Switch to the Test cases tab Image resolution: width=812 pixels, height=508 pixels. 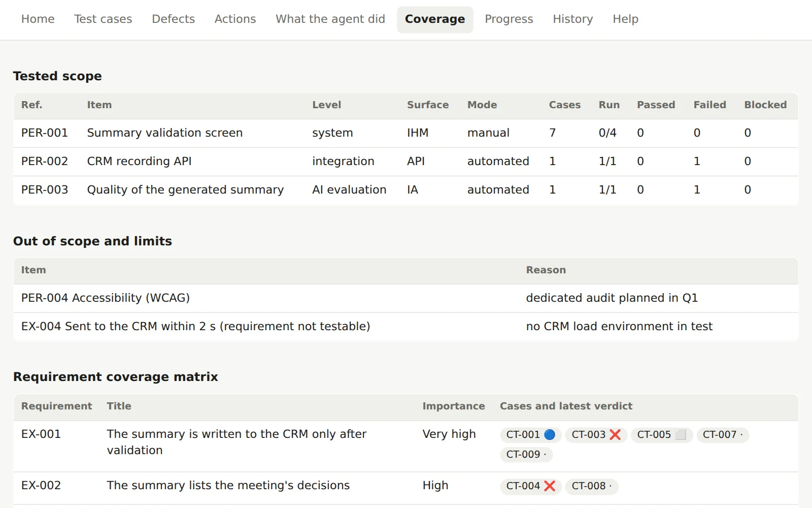point(103,19)
